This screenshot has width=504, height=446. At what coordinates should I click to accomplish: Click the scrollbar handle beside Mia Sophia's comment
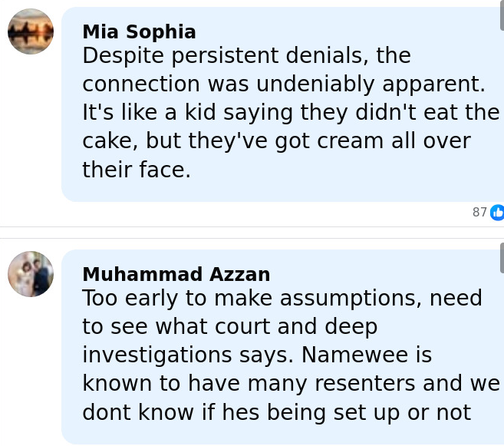pos(502,15)
